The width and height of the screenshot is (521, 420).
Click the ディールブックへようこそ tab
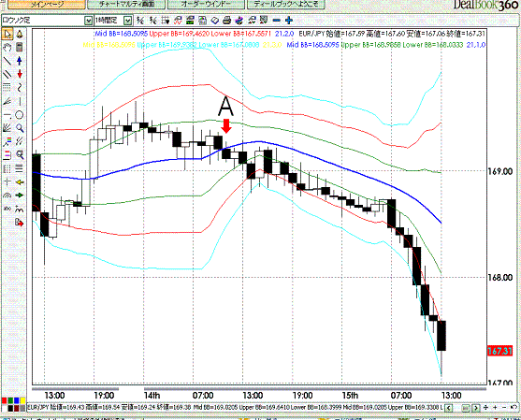click(x=286, y=5)
